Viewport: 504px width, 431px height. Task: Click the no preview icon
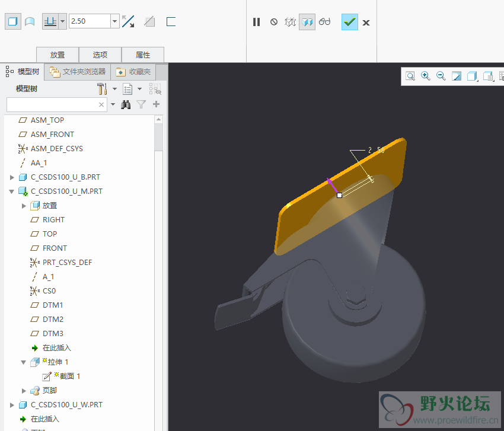pos(274,22)
